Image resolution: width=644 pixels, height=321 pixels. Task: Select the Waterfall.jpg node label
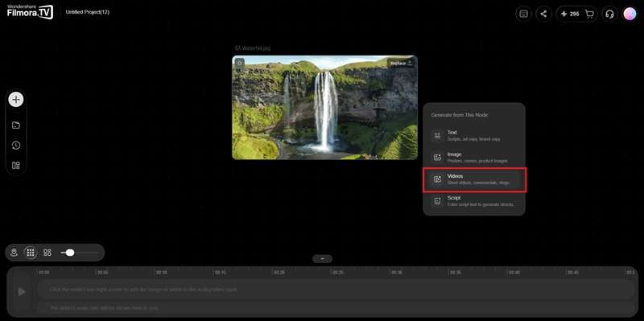pos(253,48)
